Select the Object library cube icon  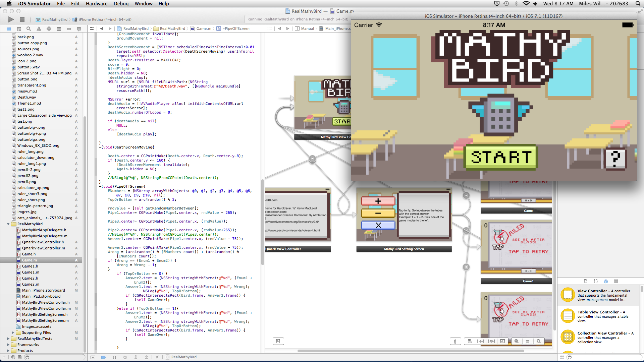click(x=606, y=281)
